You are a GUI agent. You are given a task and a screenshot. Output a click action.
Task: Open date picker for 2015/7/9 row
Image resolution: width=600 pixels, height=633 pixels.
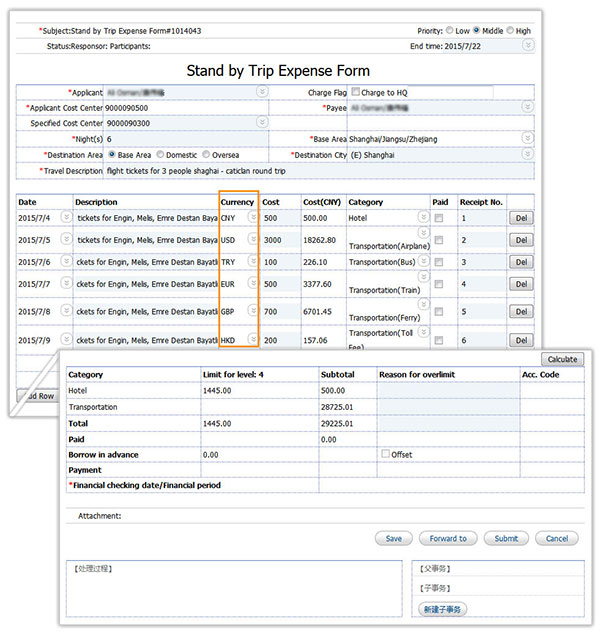pyautogui.click(x=66, y=339)
